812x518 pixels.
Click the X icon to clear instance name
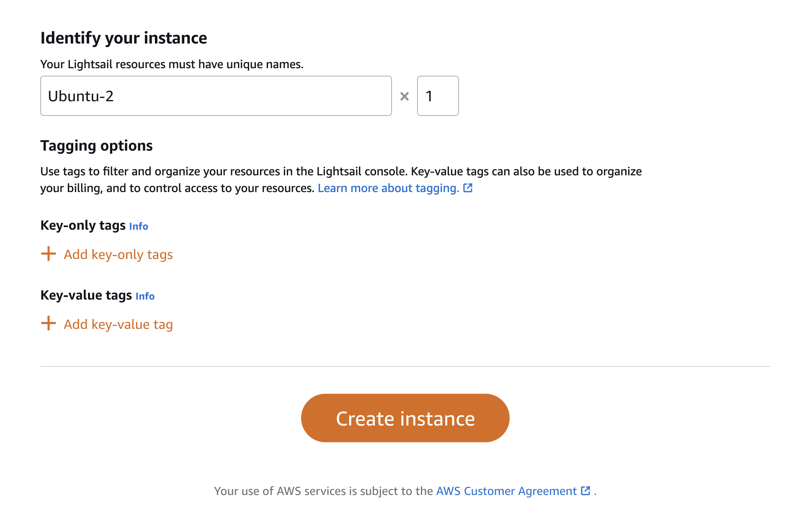click(405, 96)
